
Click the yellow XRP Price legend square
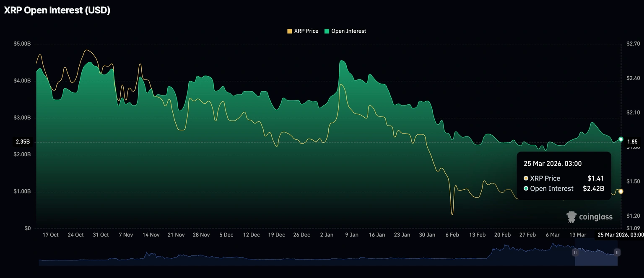tap(289, 31)
